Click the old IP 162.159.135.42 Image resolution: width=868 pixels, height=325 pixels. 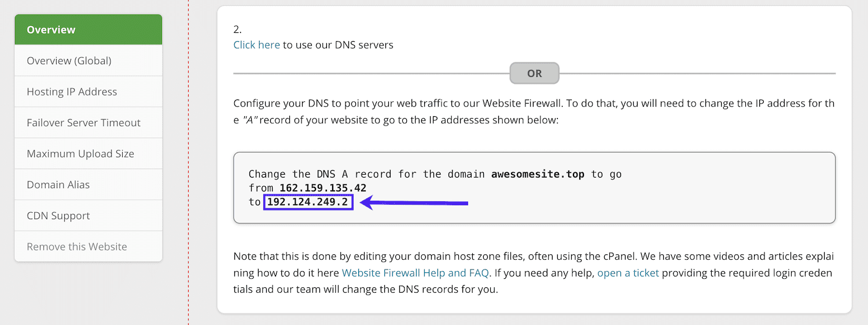[323, 188]
